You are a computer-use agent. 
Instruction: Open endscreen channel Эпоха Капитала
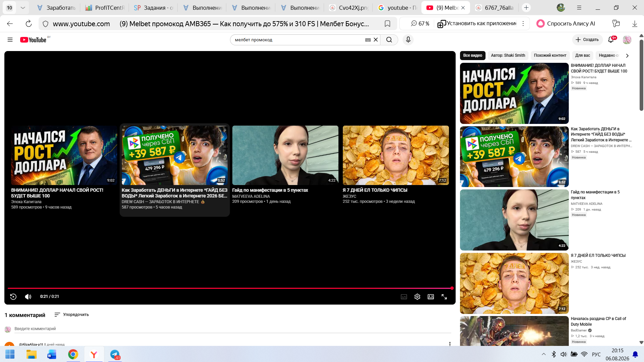[26, 202]
